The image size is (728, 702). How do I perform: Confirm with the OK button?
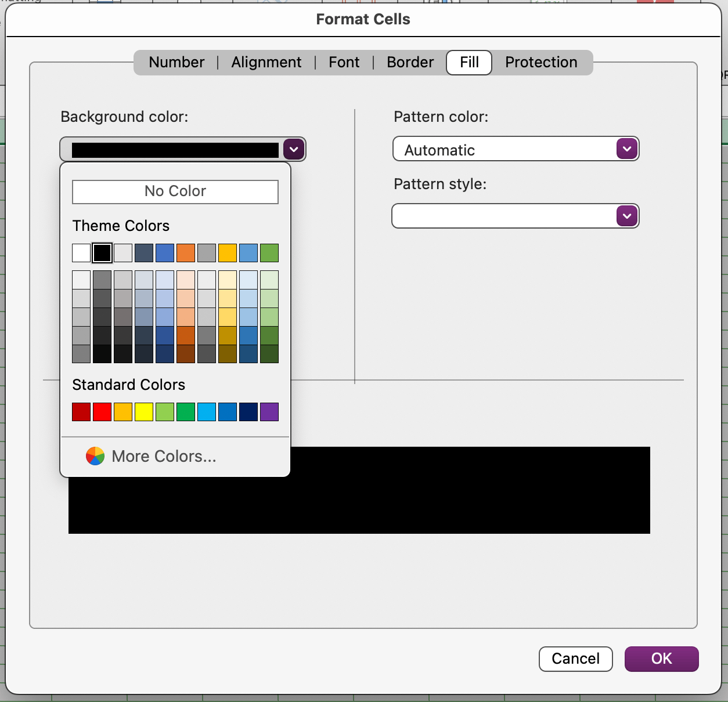(662, 659)
